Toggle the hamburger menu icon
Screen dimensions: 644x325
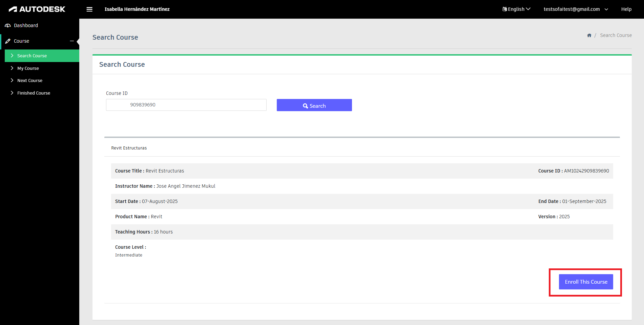[89, 9]
